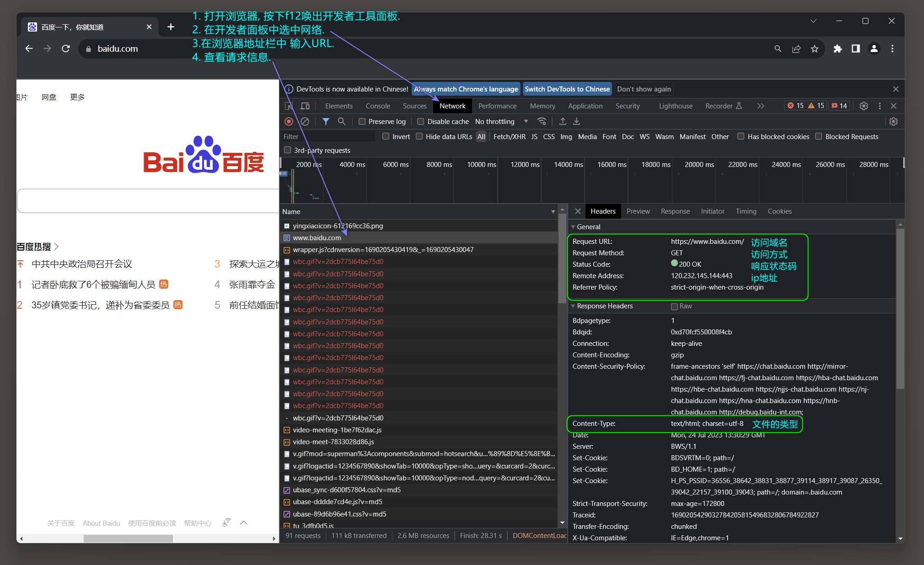Switch to the Console tab
This screenshot has width=924, height=565.
point(378,106)
